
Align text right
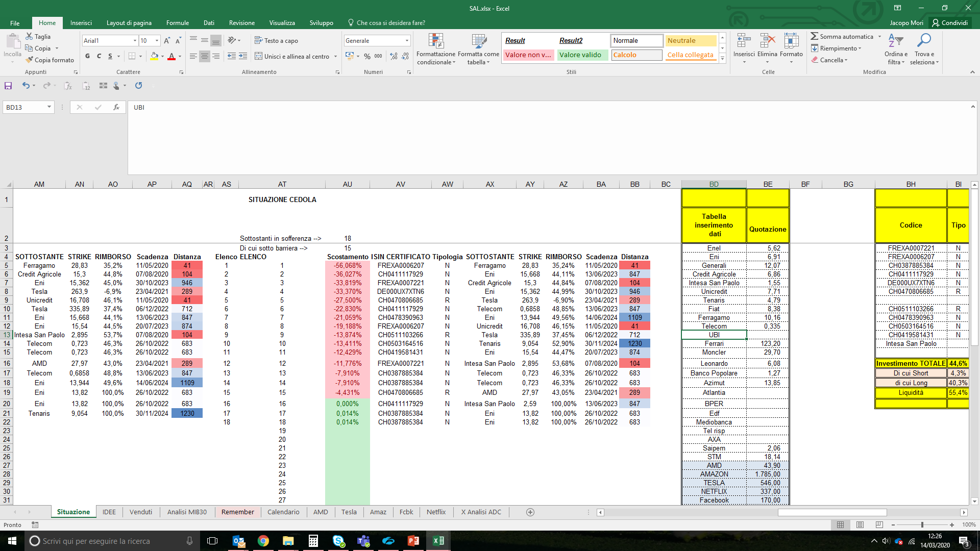coord(216,56)
